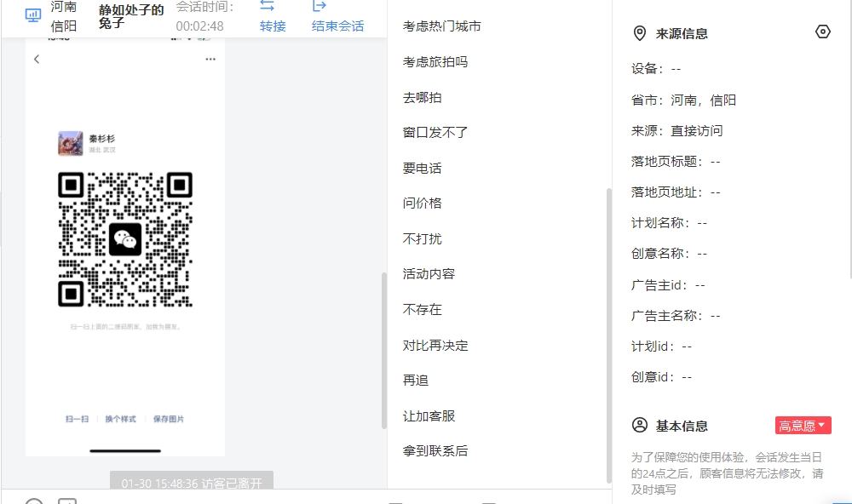Click the 来源: 直接访问 row
The image size is (852, 504).
(677, 131)
